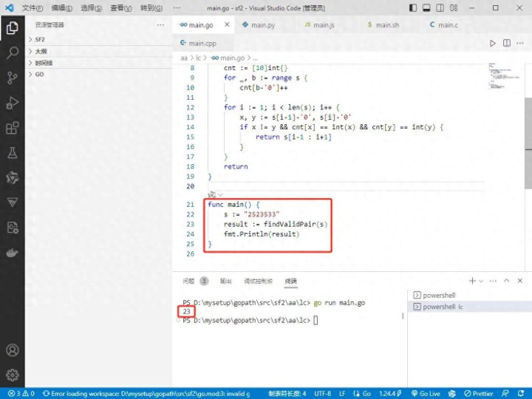532x399 pixels.
Task: Click Go version 1.24.4 in status bar
Action: [x=390, y=394]
